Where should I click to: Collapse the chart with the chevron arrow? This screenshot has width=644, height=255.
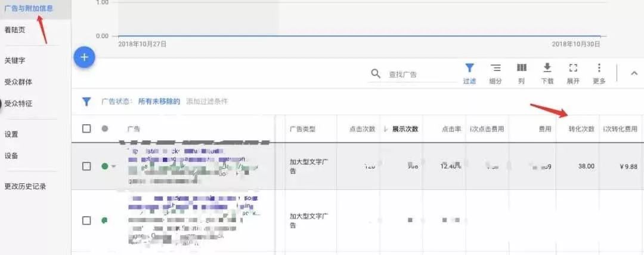(633, 73)
